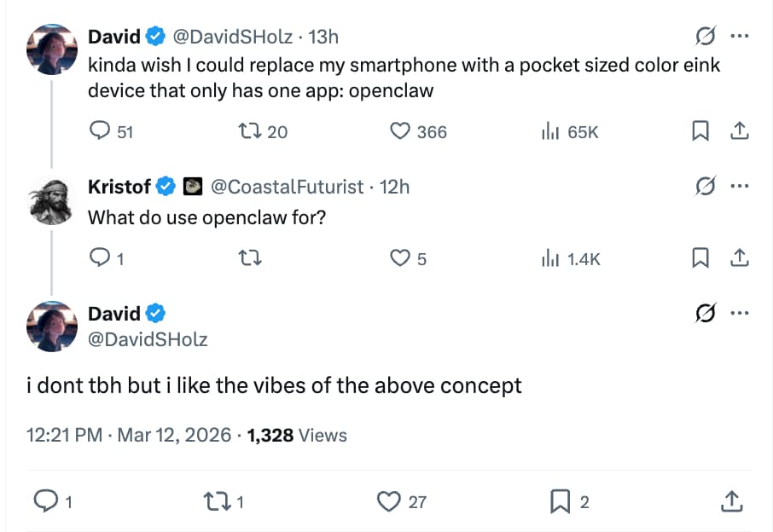This screenshot has width=773, height=532.
Task: Like David's top tweet
Action: [398, 131]
